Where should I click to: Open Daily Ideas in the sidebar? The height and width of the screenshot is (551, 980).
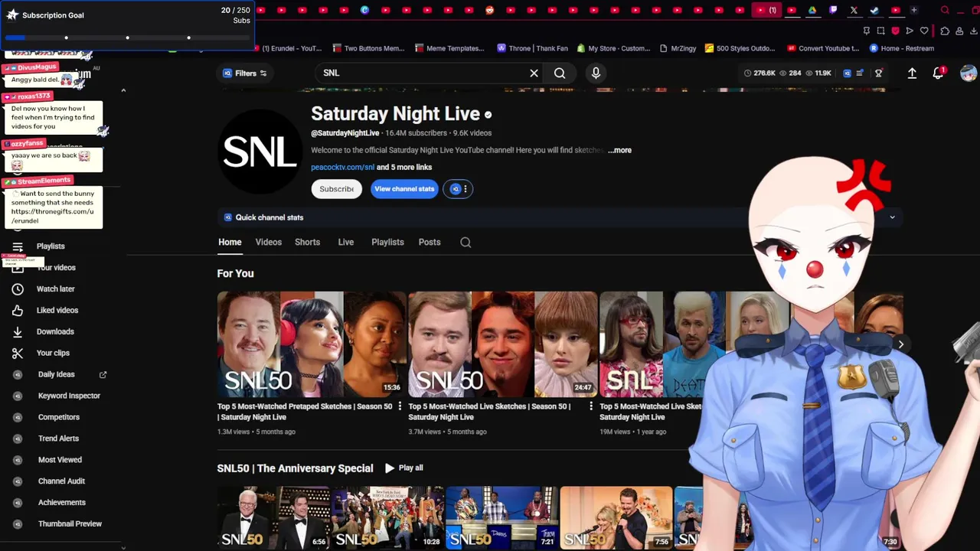coord(57,375)
